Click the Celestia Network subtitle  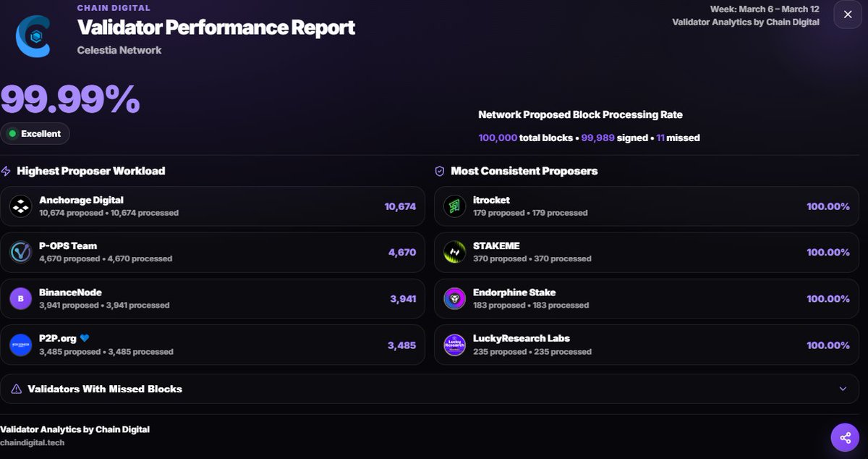pos(119,50)
